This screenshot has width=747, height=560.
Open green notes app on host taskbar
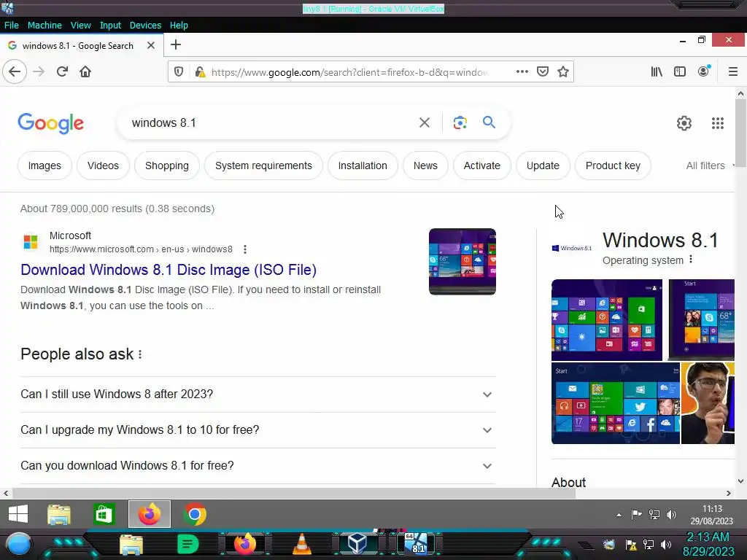[187, 544]
